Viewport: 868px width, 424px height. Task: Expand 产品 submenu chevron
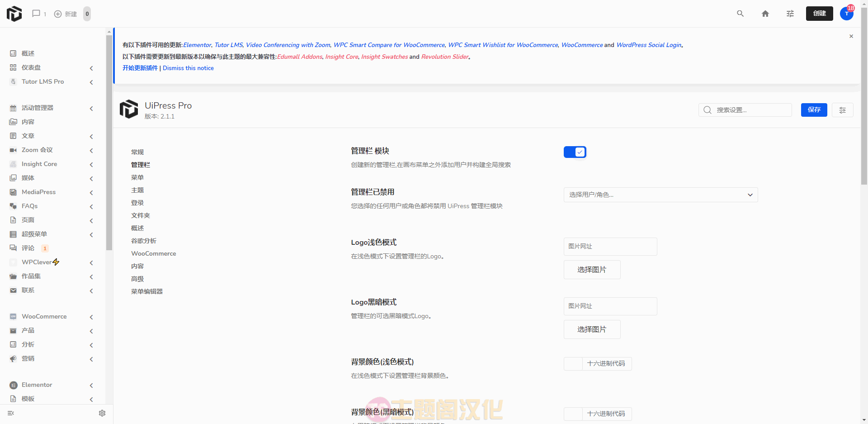91,331
